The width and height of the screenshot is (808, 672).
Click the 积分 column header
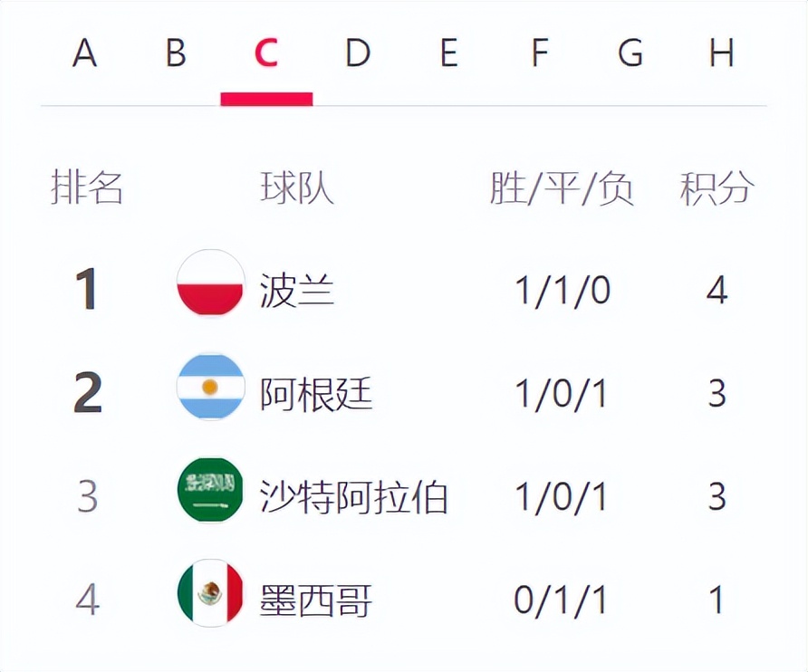pyautogui.click(x=717, y=188)
